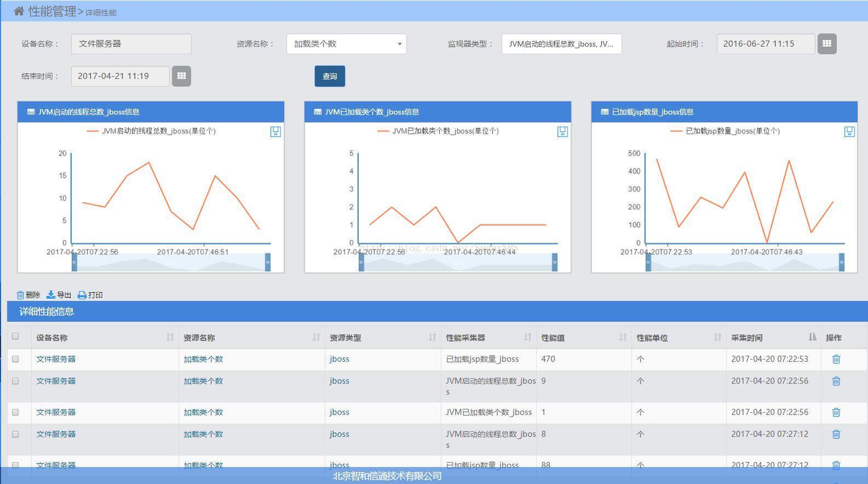868x484 pixels.
Task: Click left zoom handle of JVM thread chart
Action: 74,262
